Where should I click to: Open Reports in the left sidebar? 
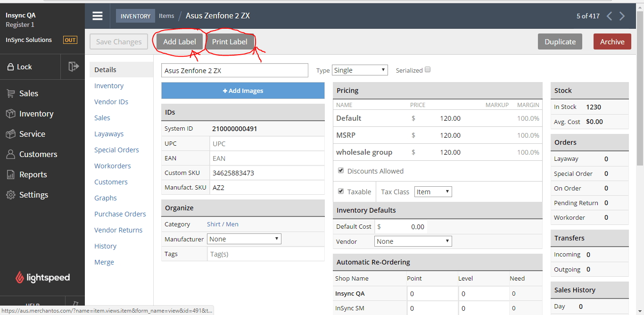pyautogui.click(x=33, y=174)
